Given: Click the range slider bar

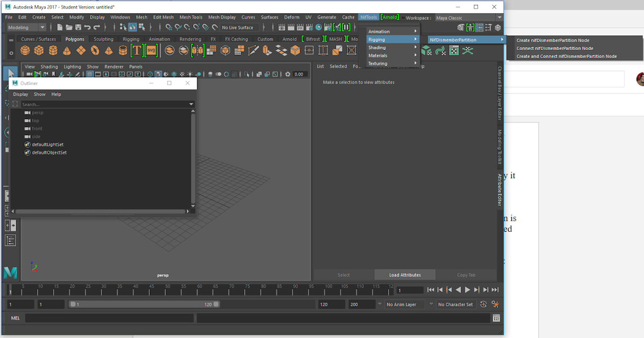Looking at the screenshot, I should (144, 304).
